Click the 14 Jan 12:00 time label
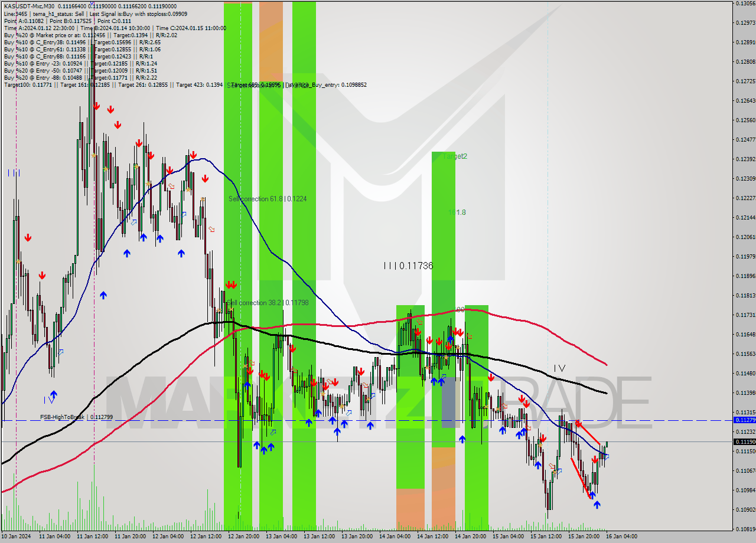The height and width of the screenshot is (543, 756). [432, 537]
